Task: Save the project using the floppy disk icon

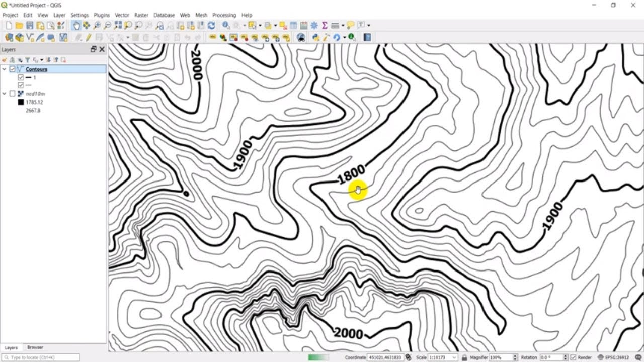Action: [30, 25]
